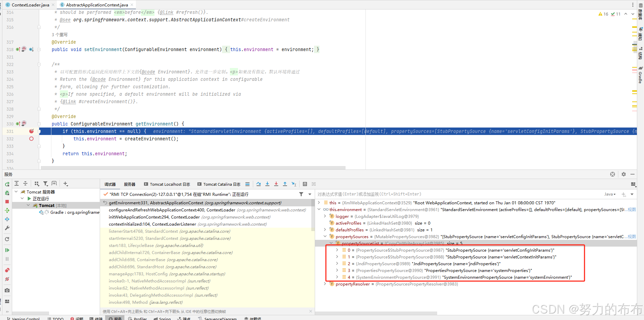Open the wrench edit configuration icon
This screenshot has width=644, height=320.
tap(7, 228)
